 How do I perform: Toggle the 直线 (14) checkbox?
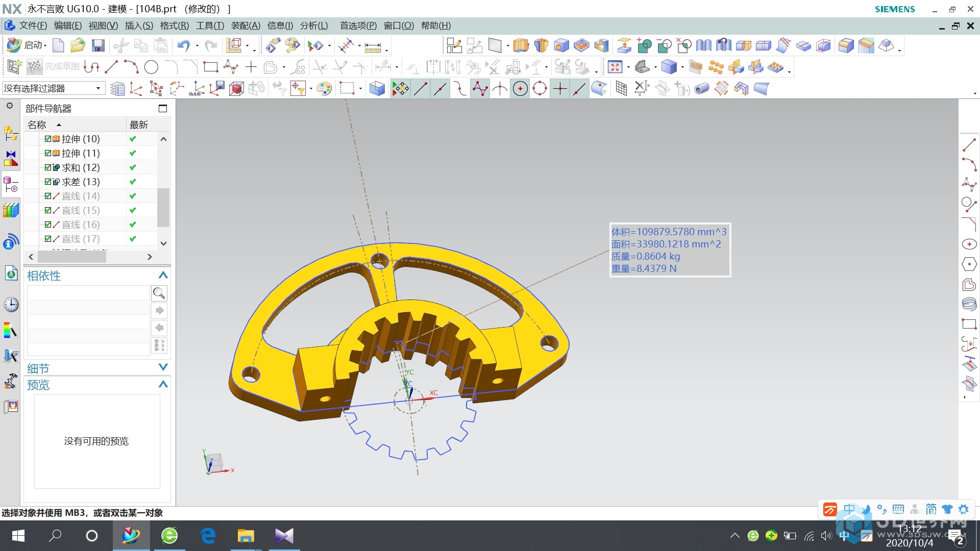[48, 196]
